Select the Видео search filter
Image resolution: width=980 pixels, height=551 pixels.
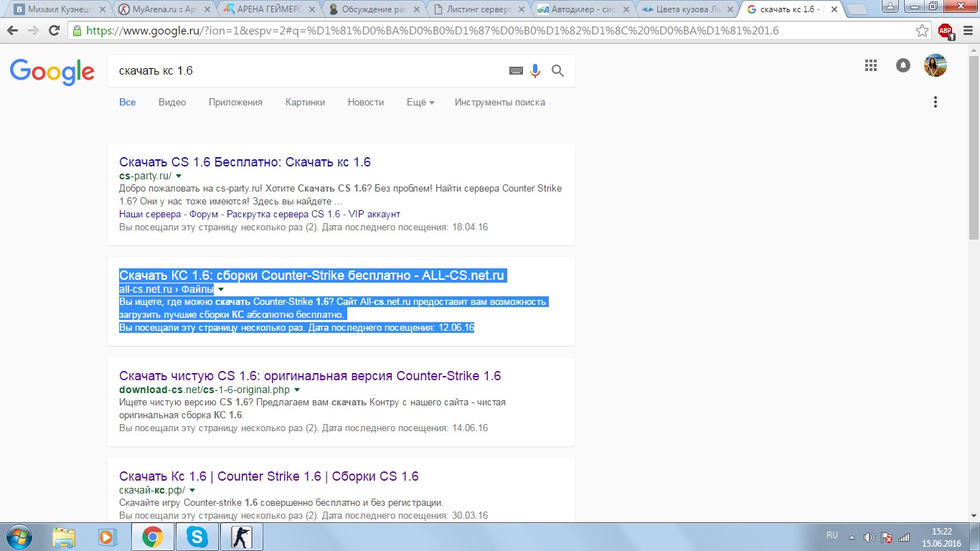click(x=172, y=103)
